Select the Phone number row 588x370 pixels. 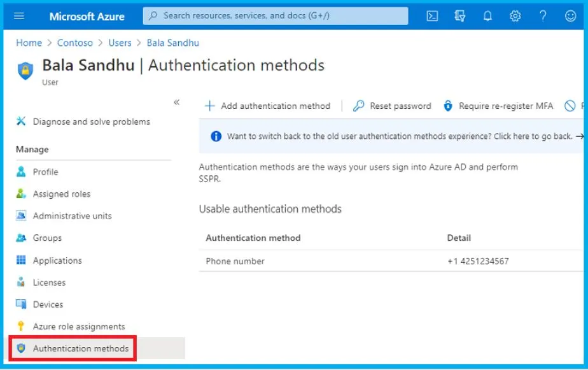391,261
